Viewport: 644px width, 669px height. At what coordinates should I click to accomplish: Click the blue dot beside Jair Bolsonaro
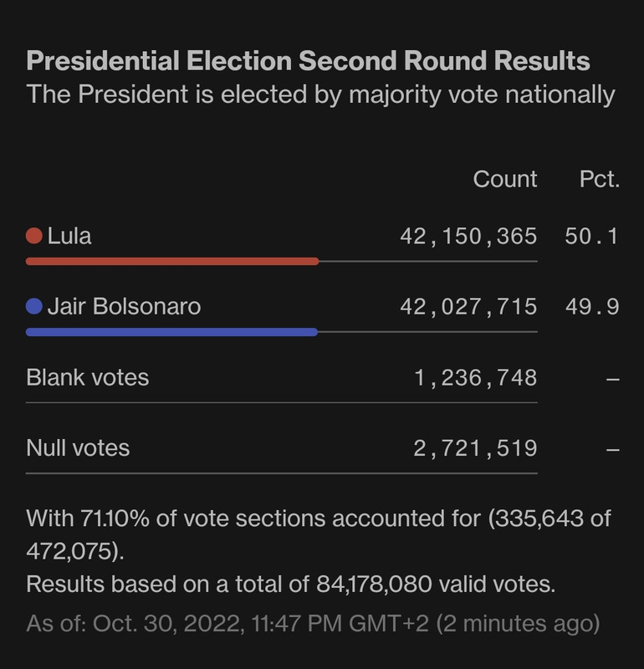34,306
